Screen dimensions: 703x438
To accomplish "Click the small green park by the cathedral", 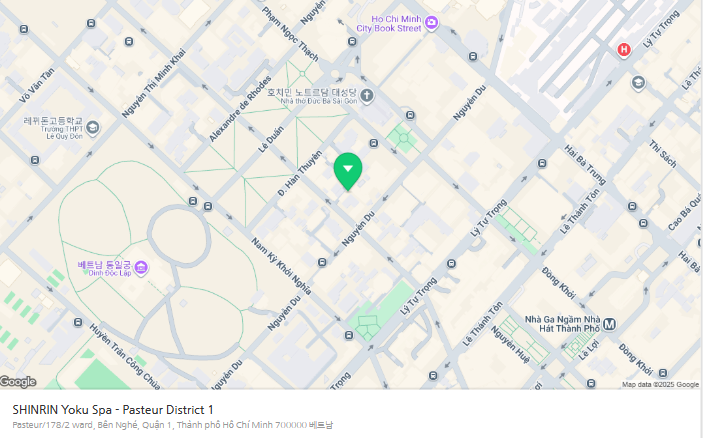I will tap(403, 137).
